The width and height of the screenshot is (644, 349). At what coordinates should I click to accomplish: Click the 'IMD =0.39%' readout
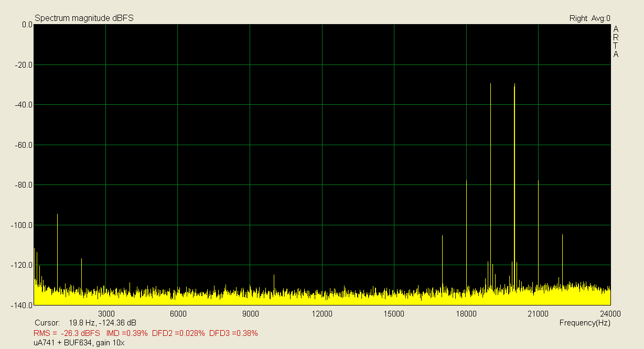[127, 333]
